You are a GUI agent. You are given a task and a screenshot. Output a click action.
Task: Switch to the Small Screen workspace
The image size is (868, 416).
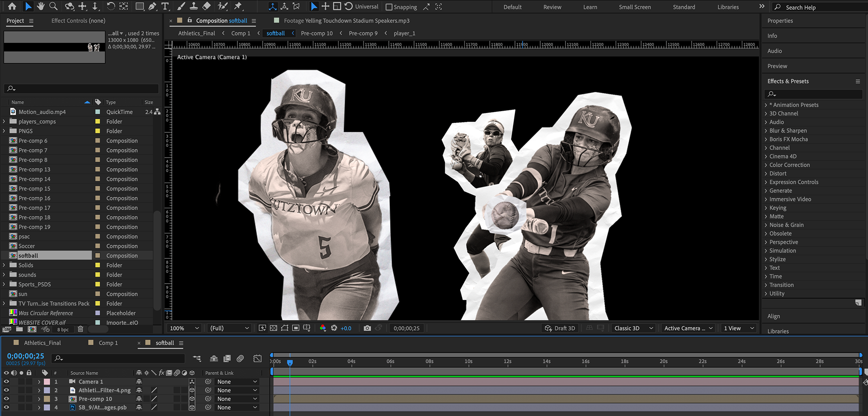(635, 7)
